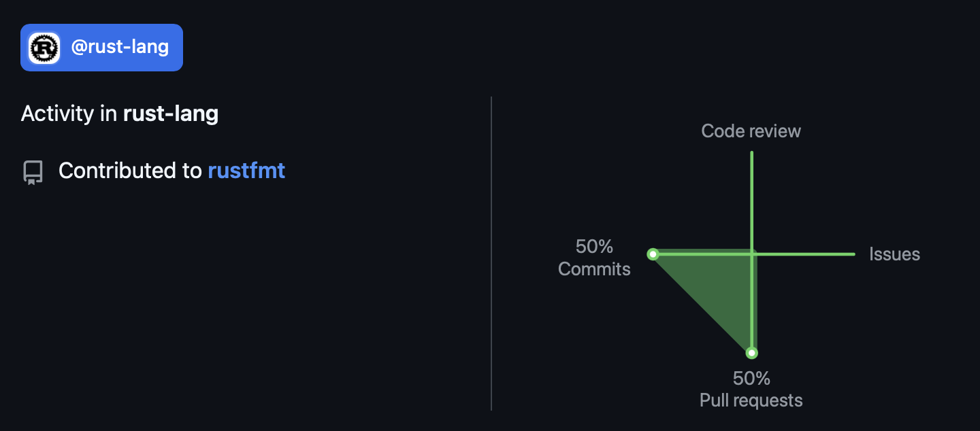Image resolution: width=980 pixels, height=431 pixels.
Task: Click the vertical divider beside the chart
Action: [491, 253]
